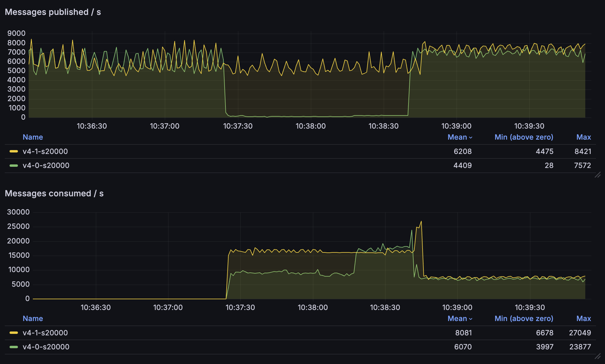Sort published legend by Name
This screenshot has width=605, height=364.
(x=33, y=137)
